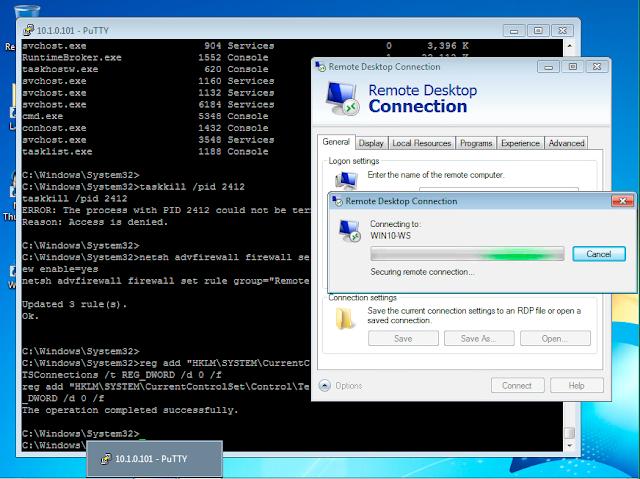Open the Local Resources tab
Image resolution: width=640 pixels, height=479 pixels.
click(422, 143)
